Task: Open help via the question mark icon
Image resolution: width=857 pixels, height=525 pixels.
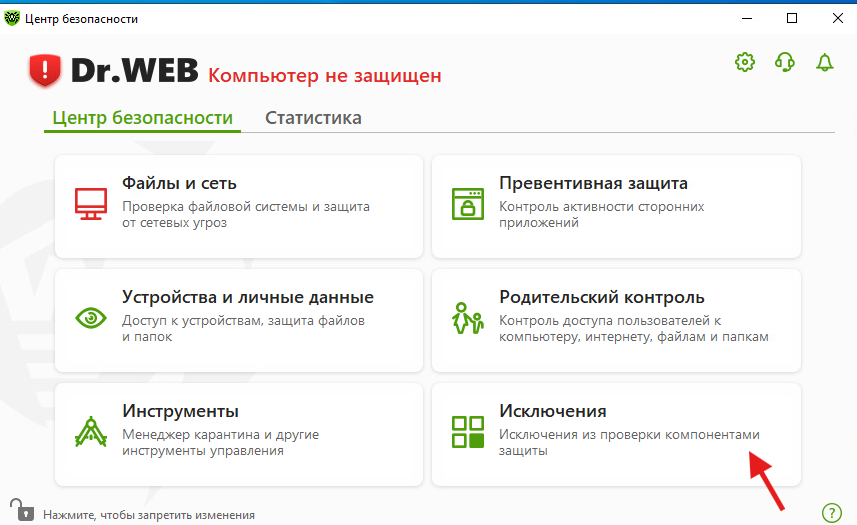Action: [x=832, y=513]
